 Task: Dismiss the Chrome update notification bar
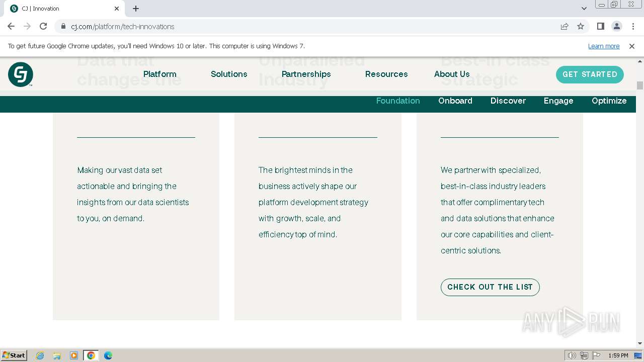pyautogui.click(x=632, y=46)
